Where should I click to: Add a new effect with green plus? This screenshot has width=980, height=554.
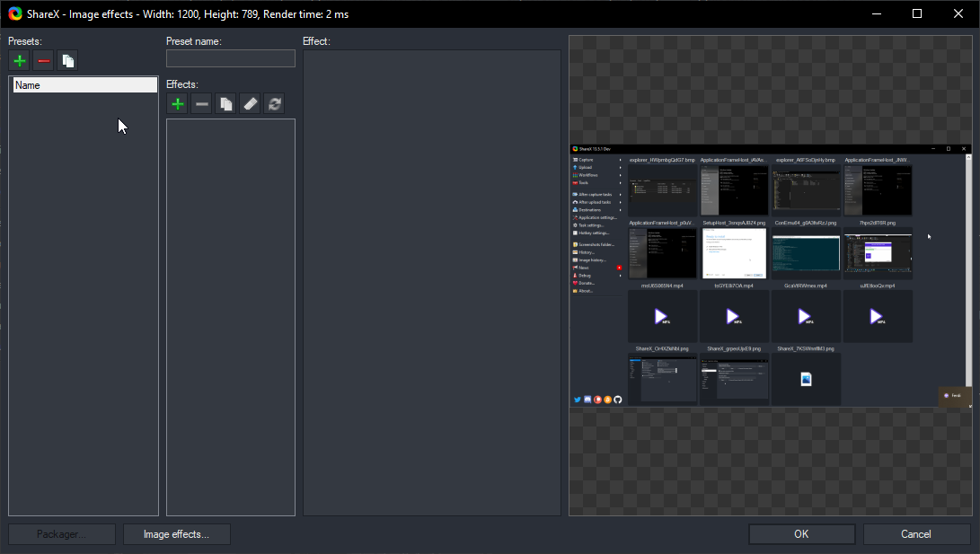178,103
